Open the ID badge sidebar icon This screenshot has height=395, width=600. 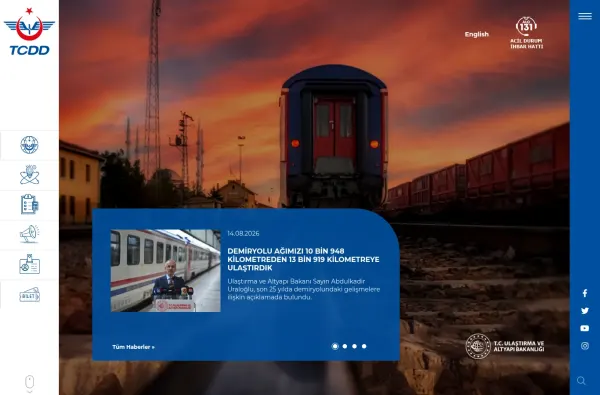29,264
